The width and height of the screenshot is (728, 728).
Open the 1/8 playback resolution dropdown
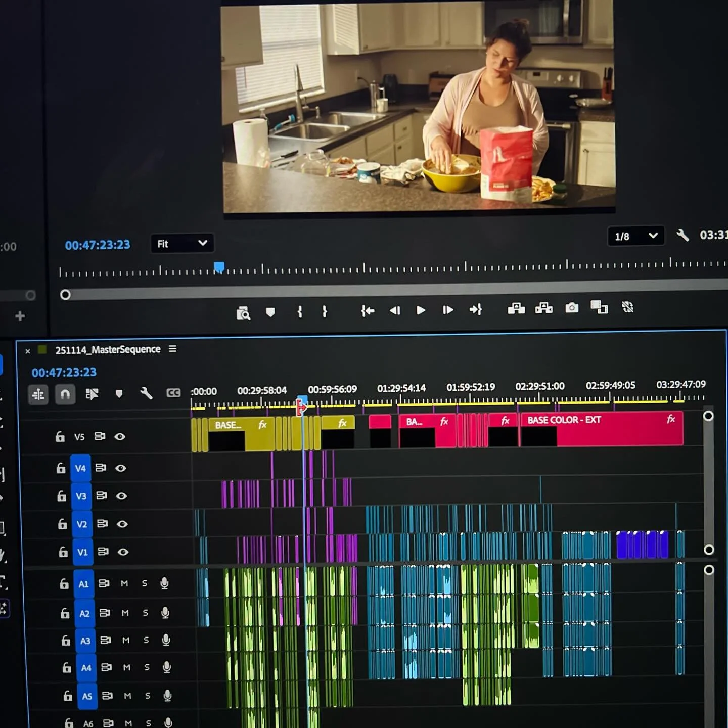coord(635,236)
